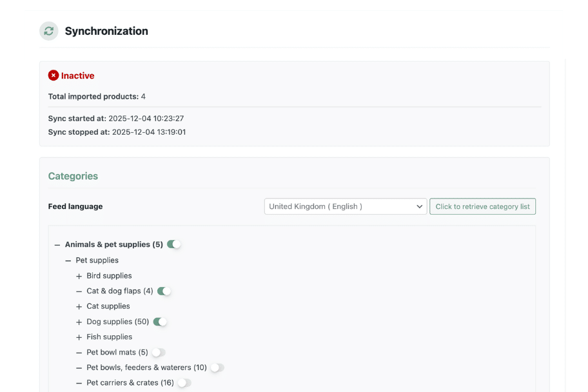Collapse the Animals & pet supplies category
The image size is (588, 392).
57,245
